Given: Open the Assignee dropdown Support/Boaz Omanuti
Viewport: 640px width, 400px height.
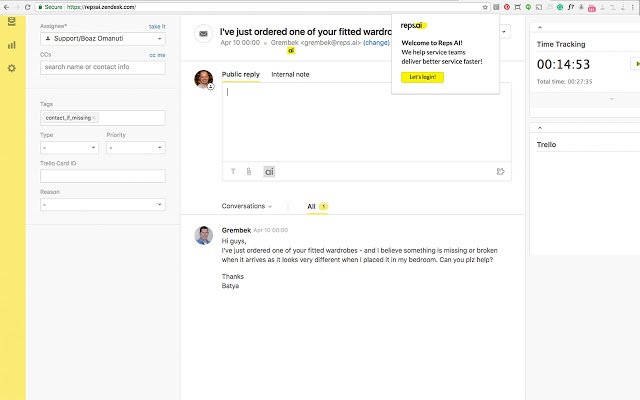Looking at the screenshot, I should pyautogui.click(x=103, y=39).
